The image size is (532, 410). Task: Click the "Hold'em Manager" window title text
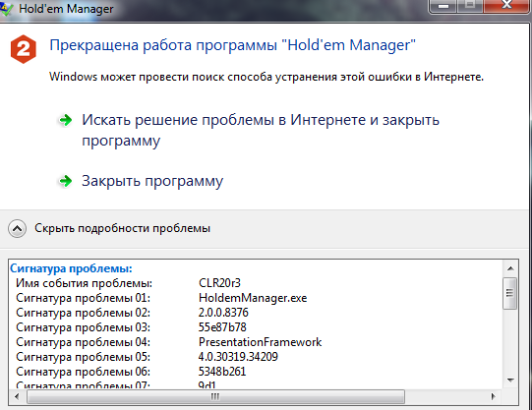click(x=66, y=9)
